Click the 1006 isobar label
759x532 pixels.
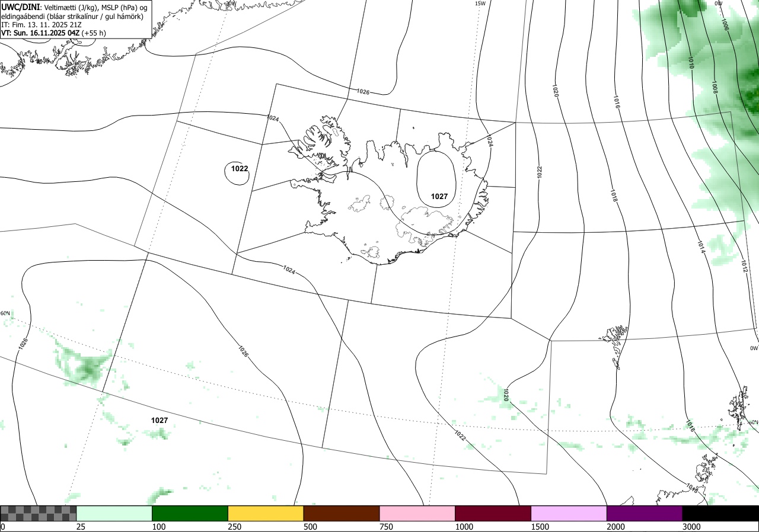coord(725,24)
